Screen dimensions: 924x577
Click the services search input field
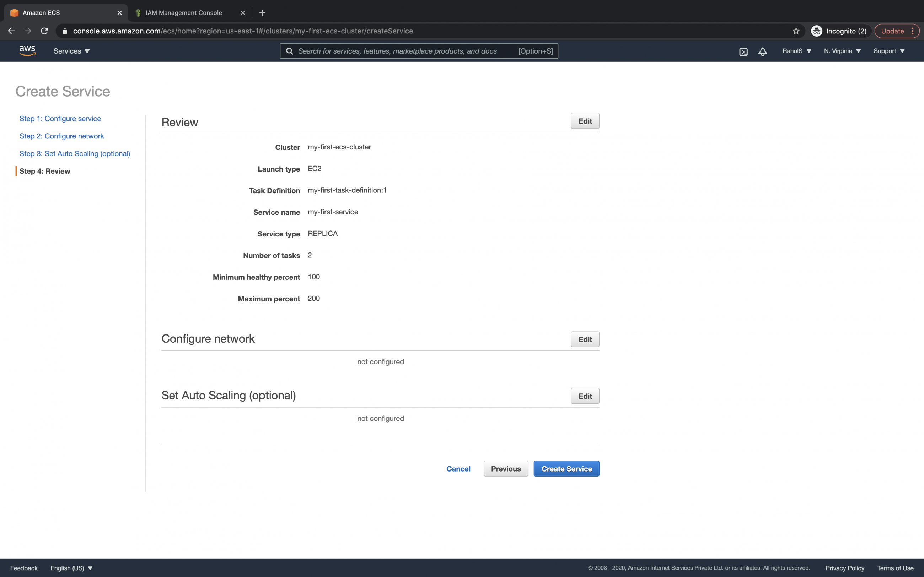401,51
